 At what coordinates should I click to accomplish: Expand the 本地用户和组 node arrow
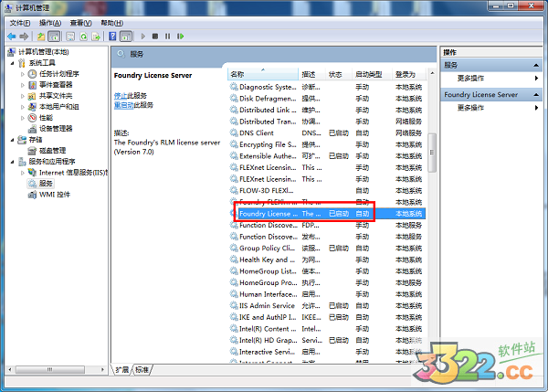pos(23,107)
